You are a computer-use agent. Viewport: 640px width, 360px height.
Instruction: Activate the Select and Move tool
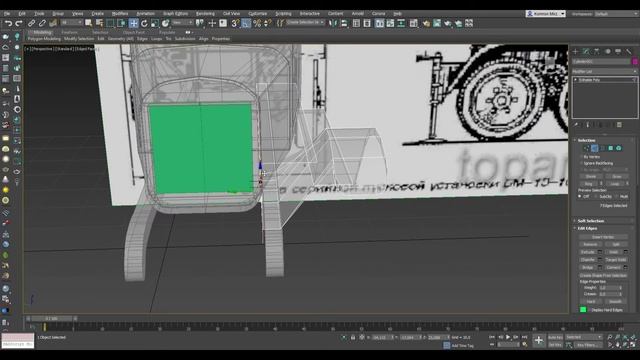pyautogui.click(x=133, y=23)
